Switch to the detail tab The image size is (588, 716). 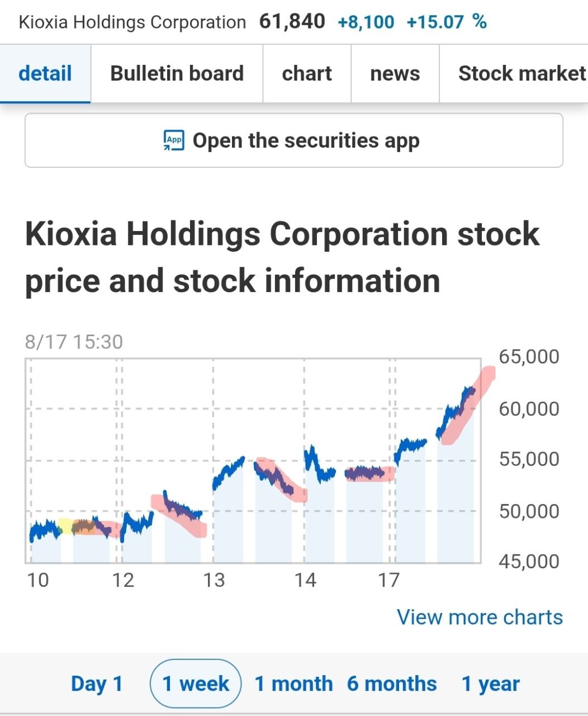point(45,74)
